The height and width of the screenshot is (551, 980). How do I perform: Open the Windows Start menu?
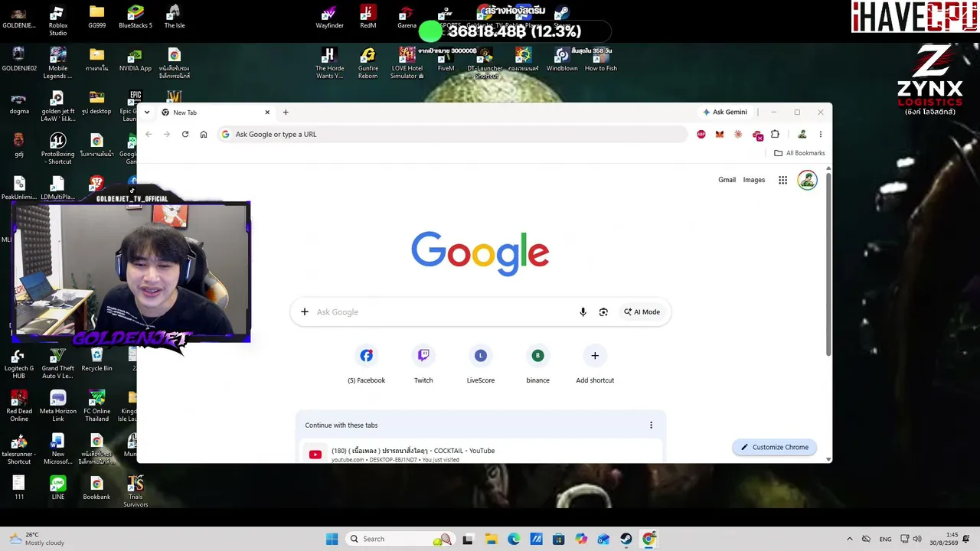click(332, 539)
